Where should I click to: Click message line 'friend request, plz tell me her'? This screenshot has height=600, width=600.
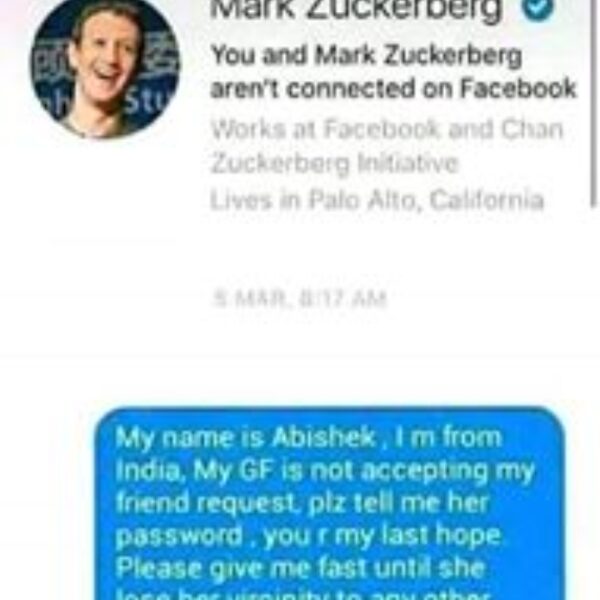302,504
